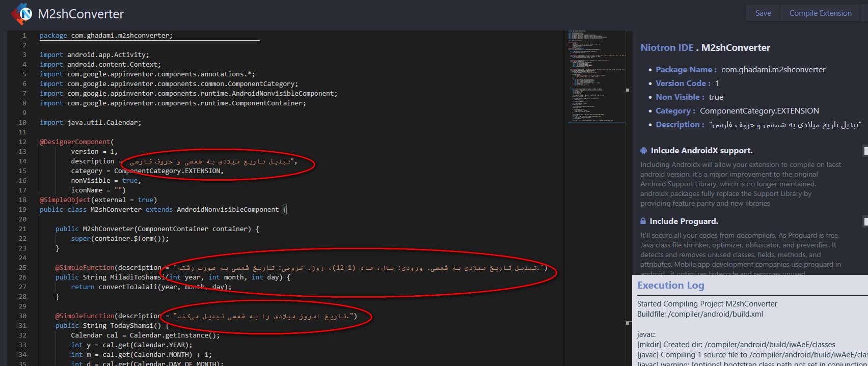
Task: Click the M2shConverter project title in header
Action: (81, 14)
